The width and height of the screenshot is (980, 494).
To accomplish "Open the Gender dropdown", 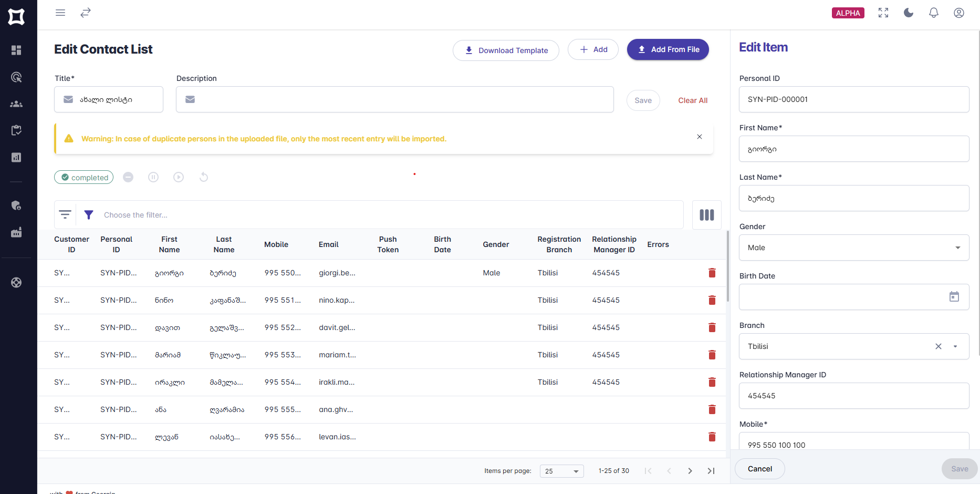I will [854, 248].
